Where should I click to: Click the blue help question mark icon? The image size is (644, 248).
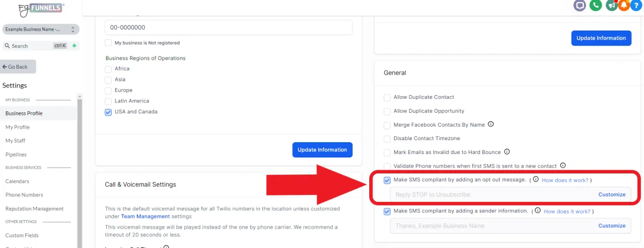point(636,5)
